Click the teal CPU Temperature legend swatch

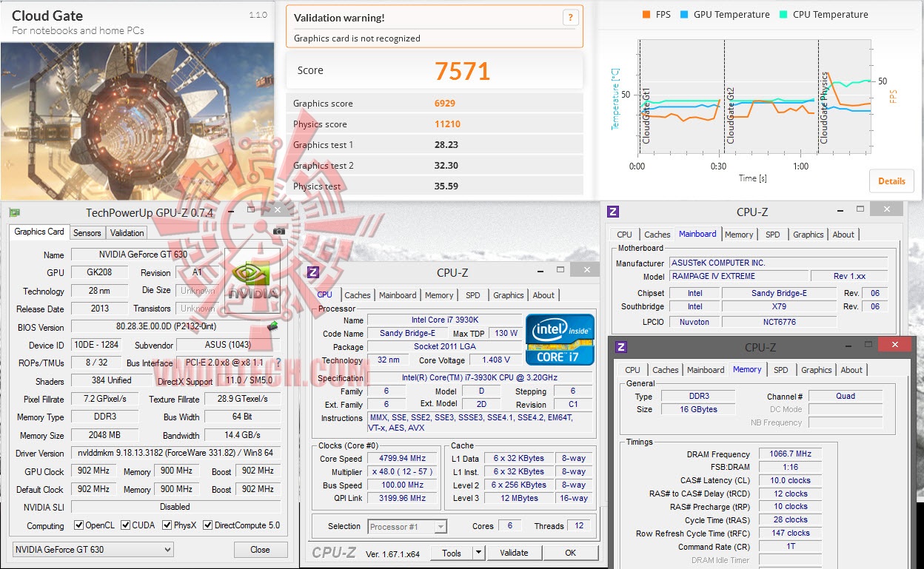point(784,15)
